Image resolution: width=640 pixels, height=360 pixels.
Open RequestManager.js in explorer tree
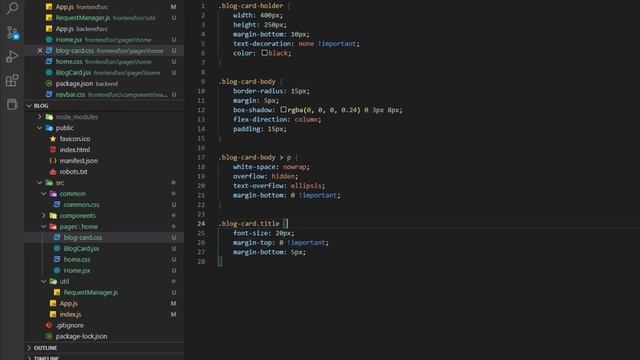tap(104, 292)
